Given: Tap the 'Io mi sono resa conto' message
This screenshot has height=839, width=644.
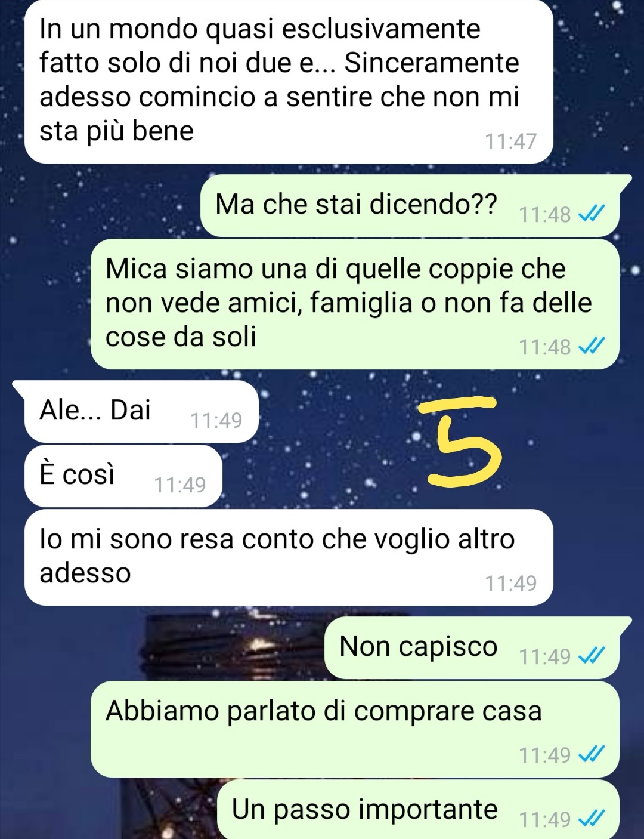Looking at the screenshot, I should [x=289, y=557].
